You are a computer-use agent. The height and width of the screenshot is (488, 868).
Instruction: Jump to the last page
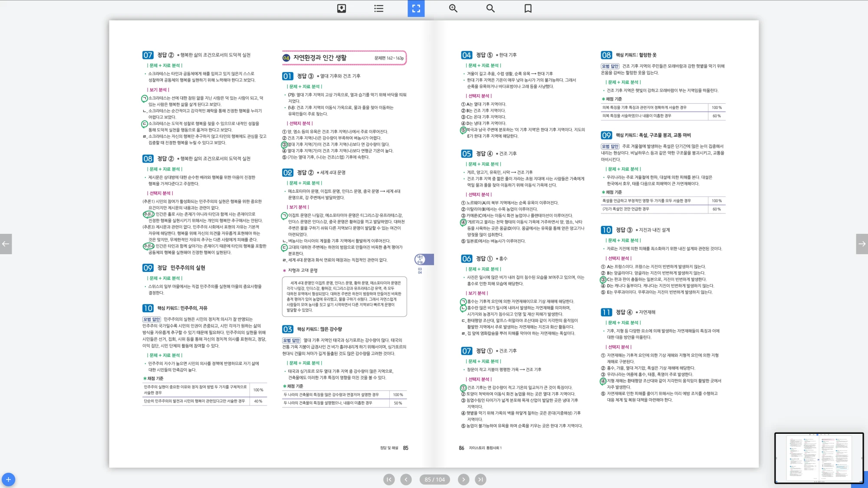480,479
